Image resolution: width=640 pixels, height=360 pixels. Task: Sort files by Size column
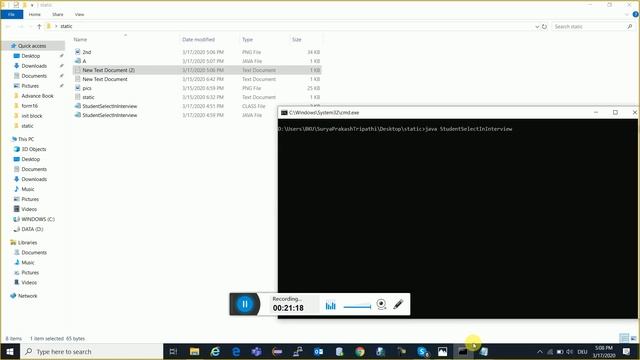pyautogui.click(x=297, y=40)
